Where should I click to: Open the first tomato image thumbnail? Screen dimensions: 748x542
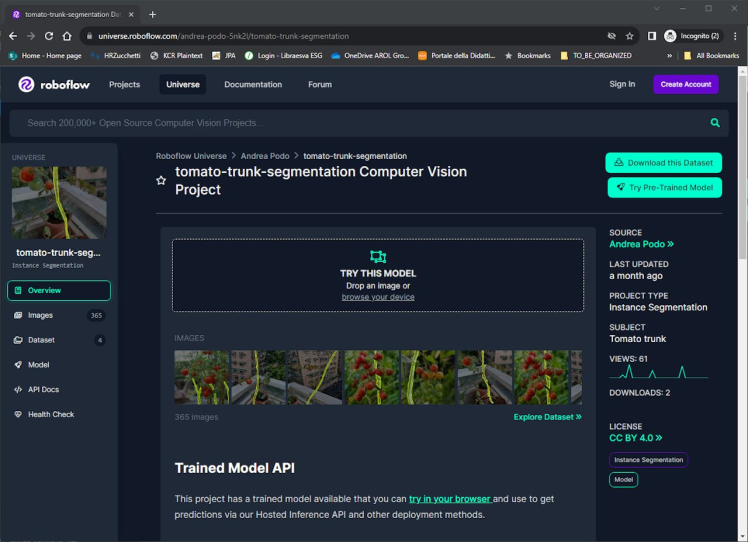[201, 377]
